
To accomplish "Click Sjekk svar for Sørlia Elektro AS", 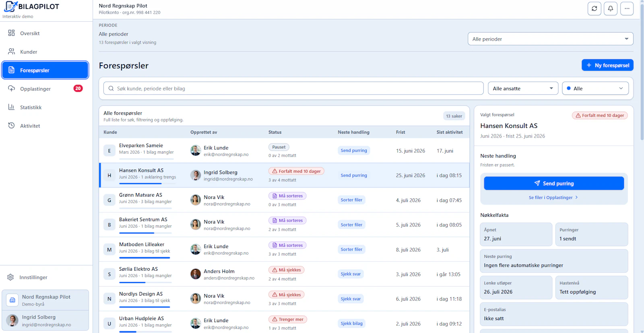I will pos(351,274).
